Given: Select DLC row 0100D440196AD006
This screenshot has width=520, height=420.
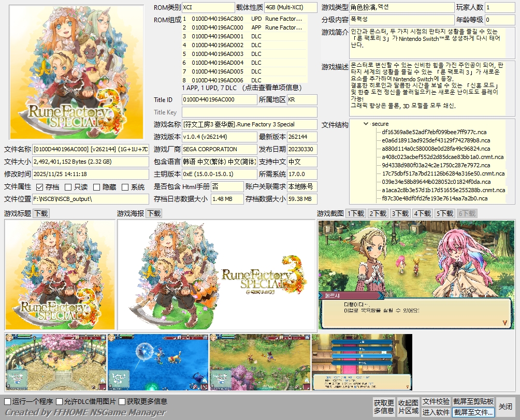Looking at the screenshot, I should (244, 80).
